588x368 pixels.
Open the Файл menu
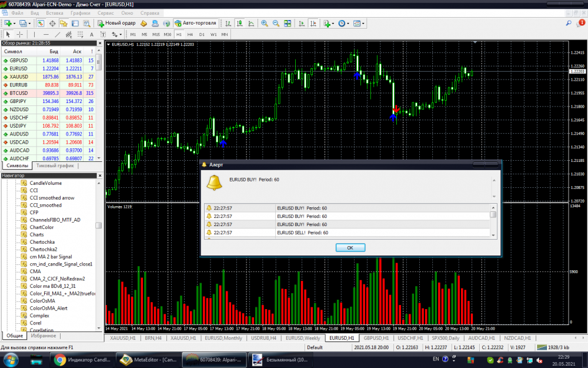point(17,13)
